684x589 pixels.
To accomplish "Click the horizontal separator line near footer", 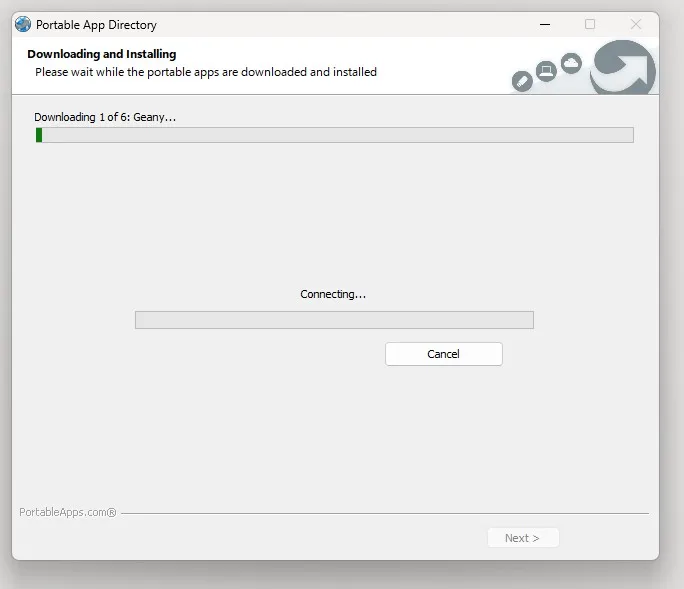I will pyautogui.click(x=385, y=514).
